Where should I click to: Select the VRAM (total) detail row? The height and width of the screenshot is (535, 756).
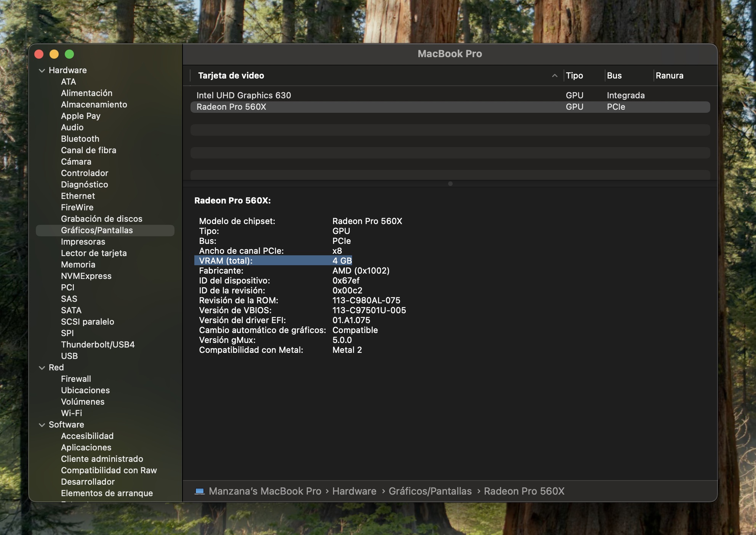point(273,261)
